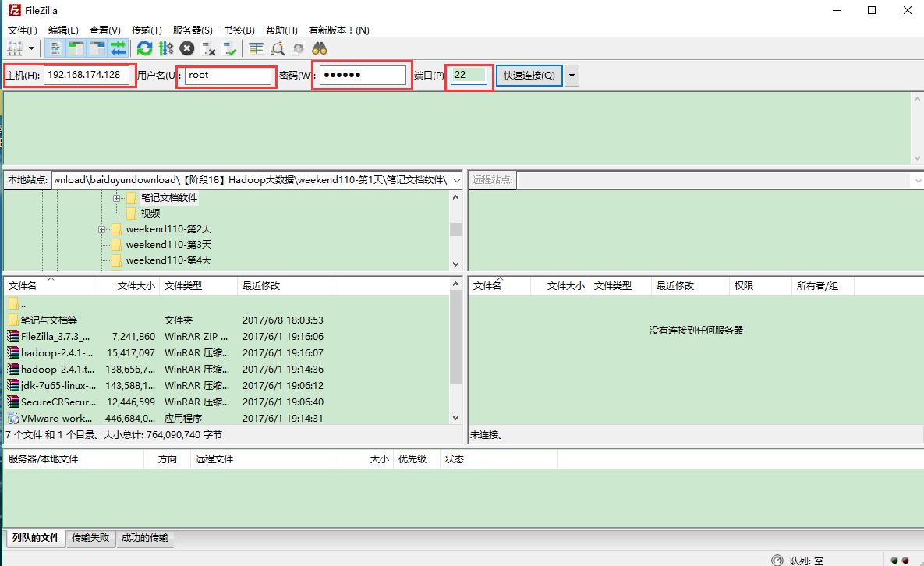Open the 传输(T) menu
This screenshot has height=566, width=924.
tap(147, 30)
